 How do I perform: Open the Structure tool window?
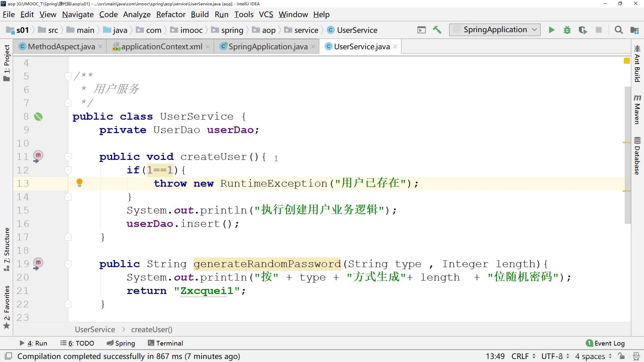(7, 249)
